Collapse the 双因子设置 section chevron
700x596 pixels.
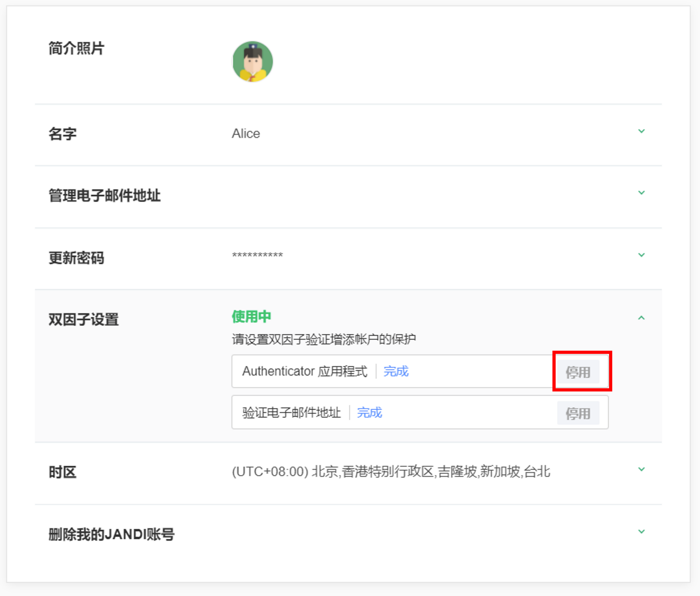pyautogui.click(x=641, y=318)
